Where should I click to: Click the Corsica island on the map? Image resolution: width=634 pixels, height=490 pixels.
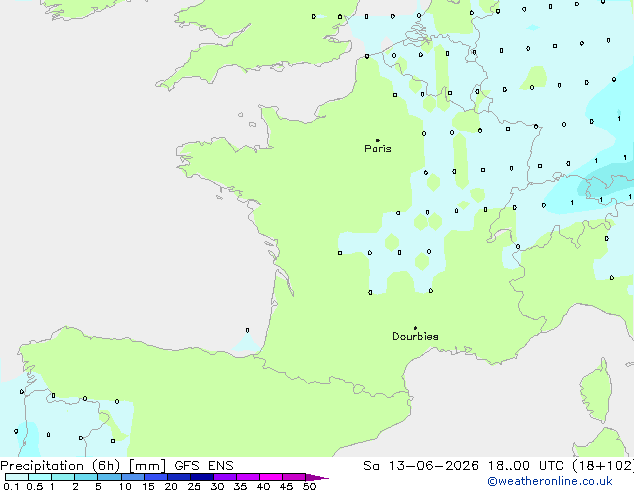click(x=597, y=390)
